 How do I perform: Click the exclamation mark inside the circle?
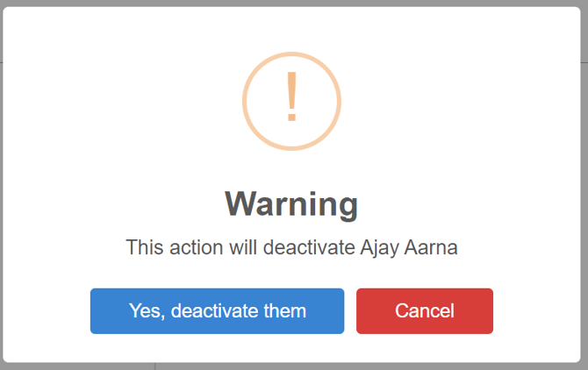pos(291,97)
